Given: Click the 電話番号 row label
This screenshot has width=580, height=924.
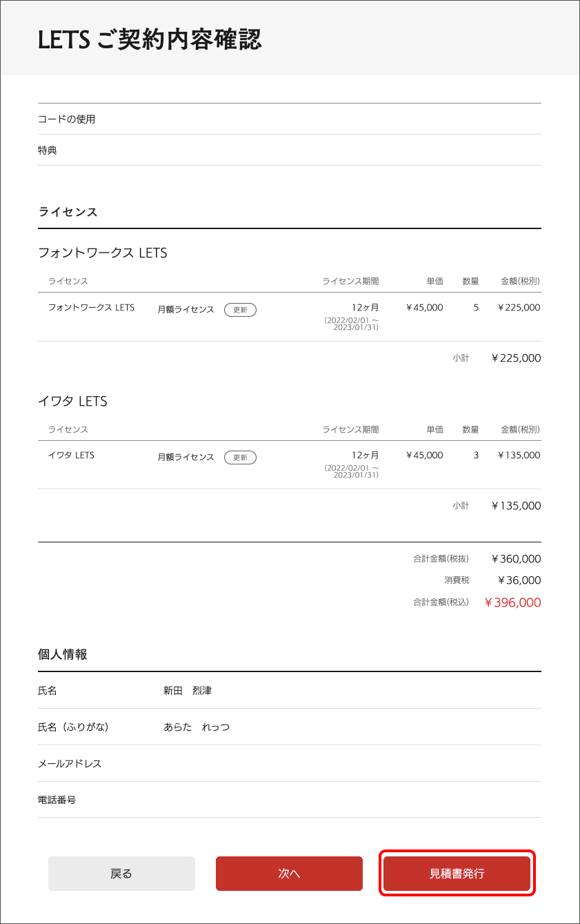Looking at the screenshot, I should point(57,800).
